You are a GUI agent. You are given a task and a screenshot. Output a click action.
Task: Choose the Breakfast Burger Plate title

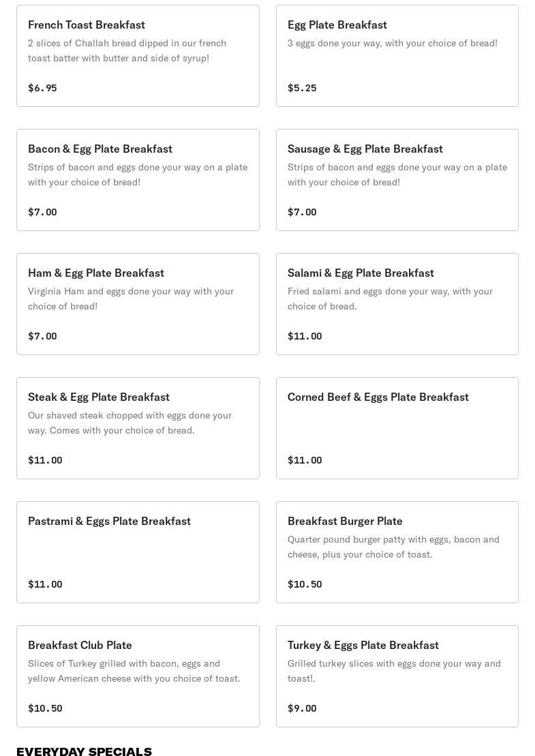point(345,521)
